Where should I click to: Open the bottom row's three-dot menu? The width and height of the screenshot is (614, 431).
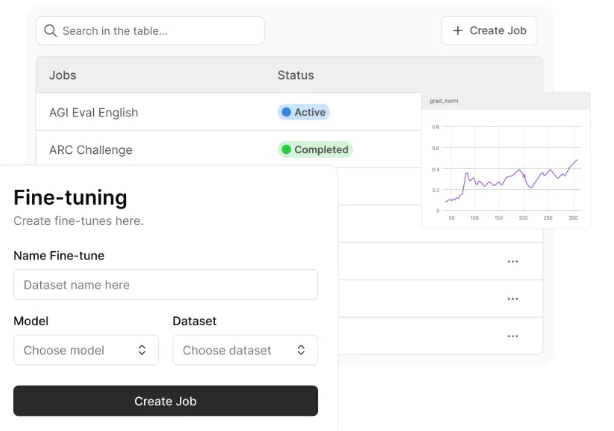pos(513,336)
